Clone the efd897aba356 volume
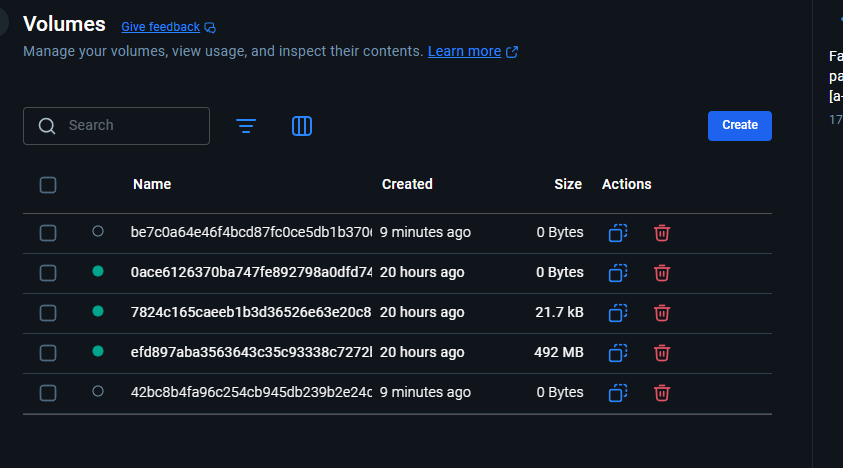The height and width of the screenshot is (468, 843). pyautogui.click(x=618, y=353)
